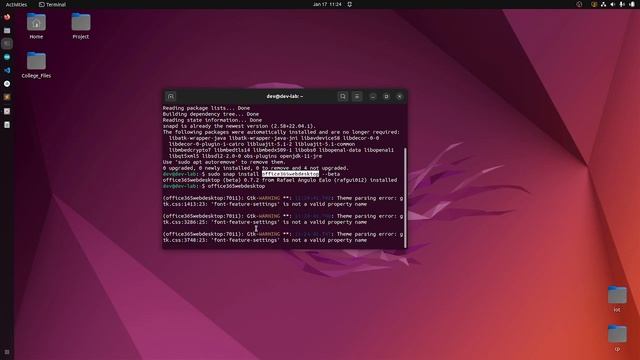Click the "office365webdesktop (beta) 0.7.2" installed line
Viewport: 640px width, 360px height.
pyautogui.click(x=280, y=180)
